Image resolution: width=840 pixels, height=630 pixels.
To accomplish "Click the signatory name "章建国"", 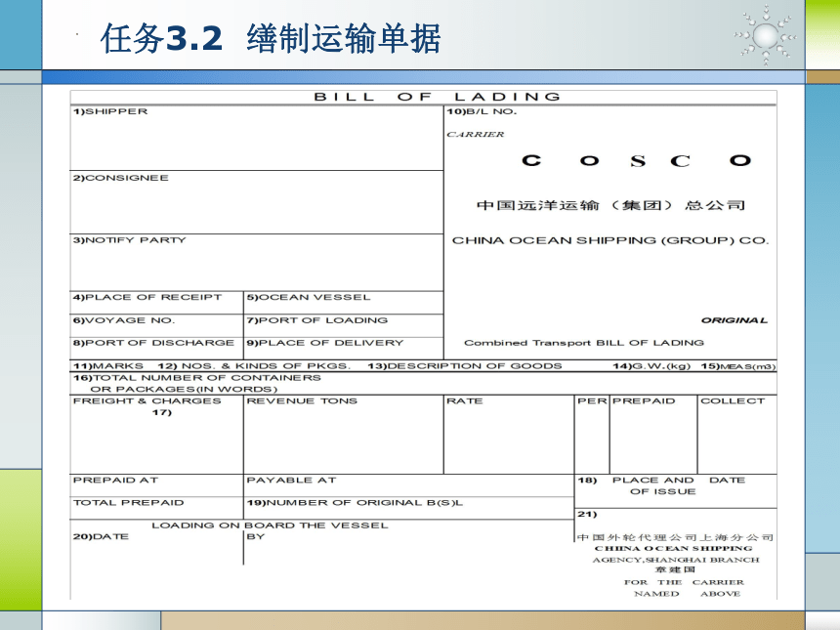I will (x=675, y=570).
